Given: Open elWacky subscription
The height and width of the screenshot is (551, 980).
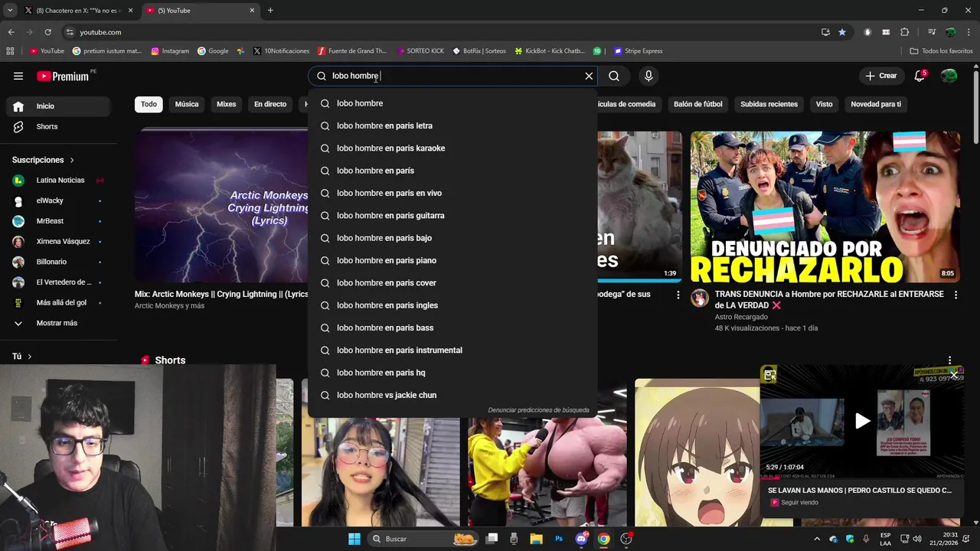Looking at the screenshot, I should coord(58,201).
